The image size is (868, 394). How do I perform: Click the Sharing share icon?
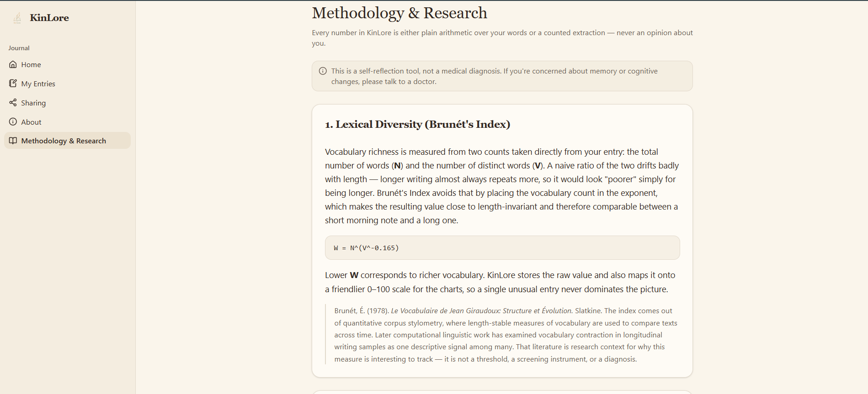(x=13, y=103)
